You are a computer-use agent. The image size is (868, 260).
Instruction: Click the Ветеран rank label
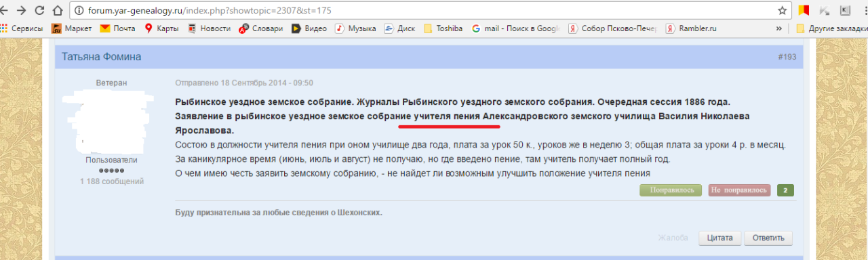point(111,83)
